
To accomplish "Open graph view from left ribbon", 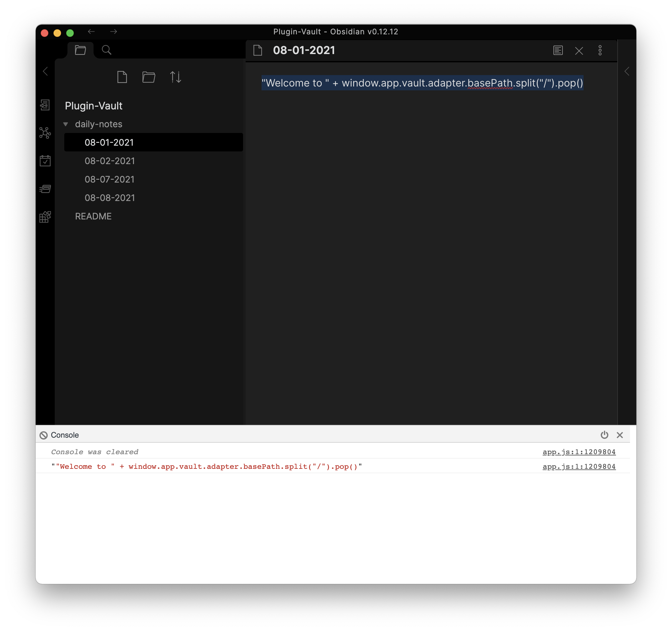I will click(45, 133).
